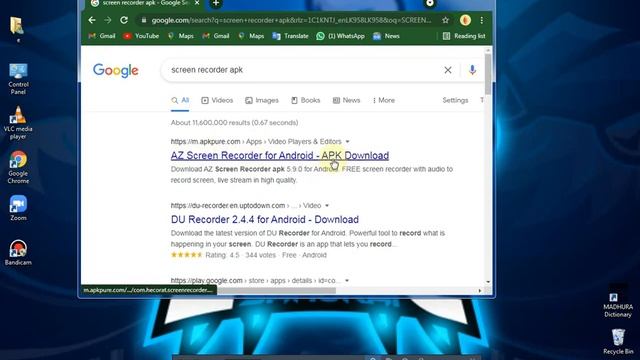Open the YouTube bookmark
The height and width of the screenshot is (360, 640).
point(141,36)
